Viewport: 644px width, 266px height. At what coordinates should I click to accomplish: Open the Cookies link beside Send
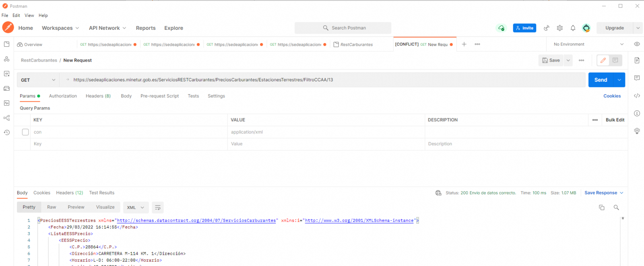[612, 96]
